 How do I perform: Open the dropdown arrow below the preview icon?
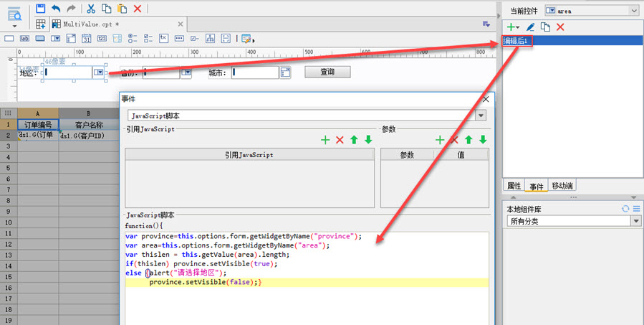pyautogui.click(x=15, y=27)
